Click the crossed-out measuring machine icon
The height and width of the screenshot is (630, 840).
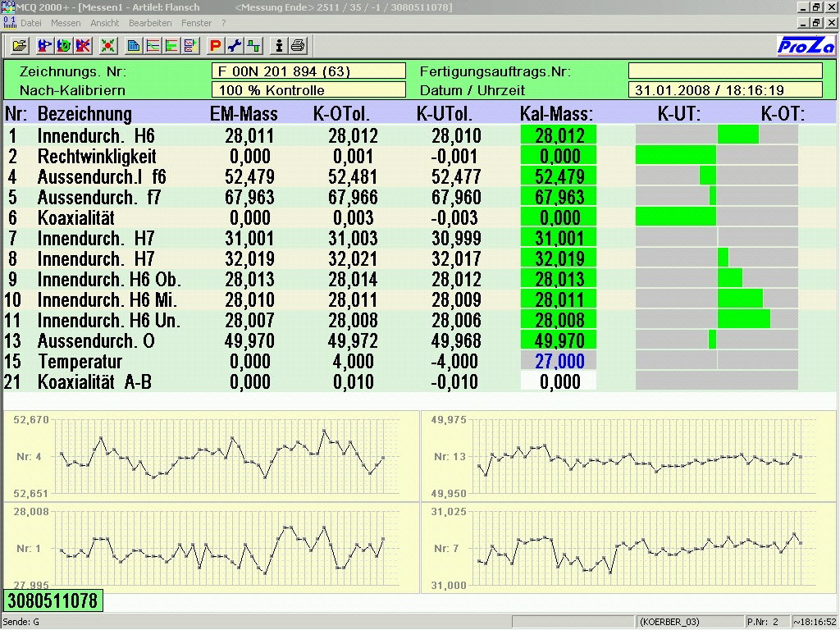point(83,45)
